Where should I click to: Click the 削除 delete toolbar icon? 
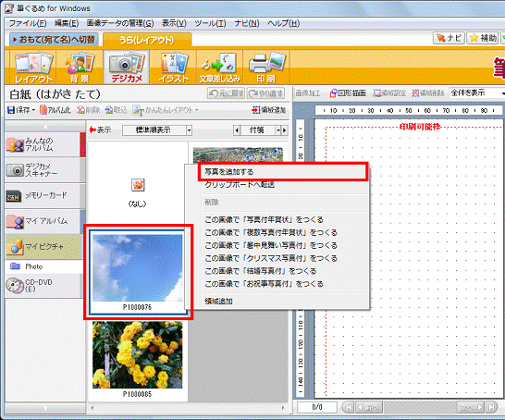(x=89, y=110)
